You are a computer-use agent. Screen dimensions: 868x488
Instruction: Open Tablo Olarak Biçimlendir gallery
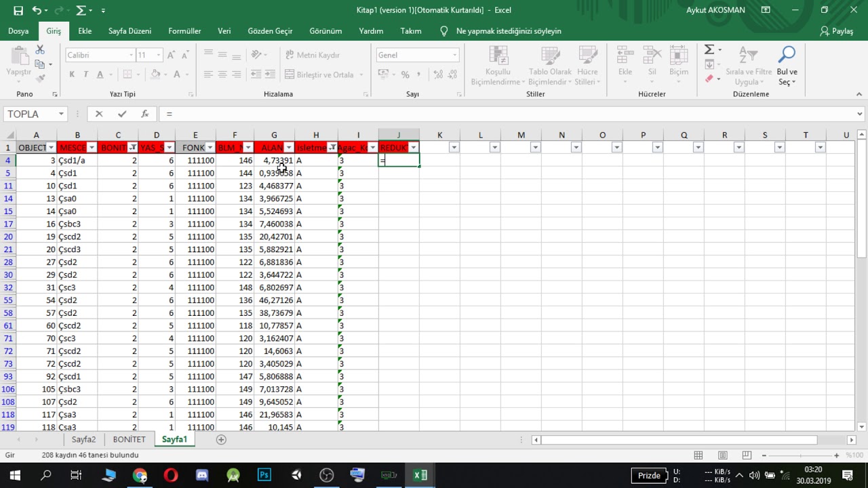550,66
